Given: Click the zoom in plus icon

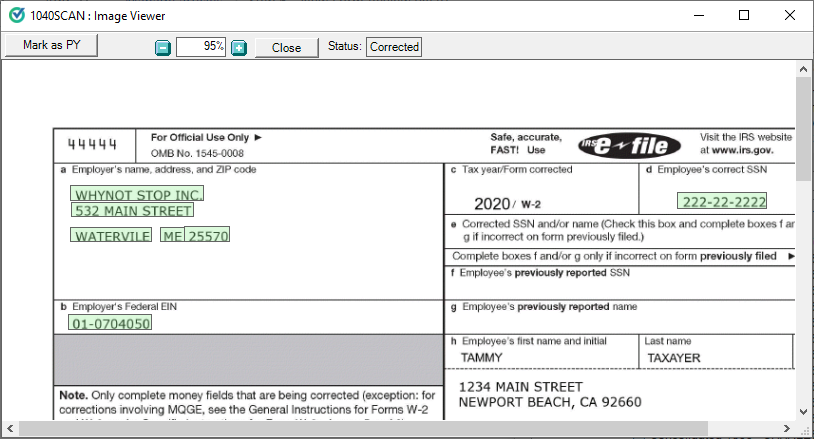Looking at the screenshot, I should (239, 48).
